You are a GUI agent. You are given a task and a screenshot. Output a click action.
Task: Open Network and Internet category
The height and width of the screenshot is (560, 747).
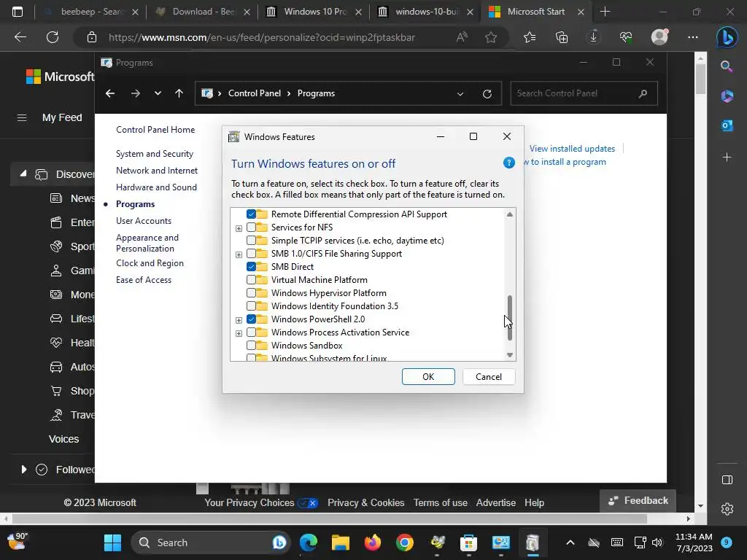pyautogui.click(x=157, y=171)
